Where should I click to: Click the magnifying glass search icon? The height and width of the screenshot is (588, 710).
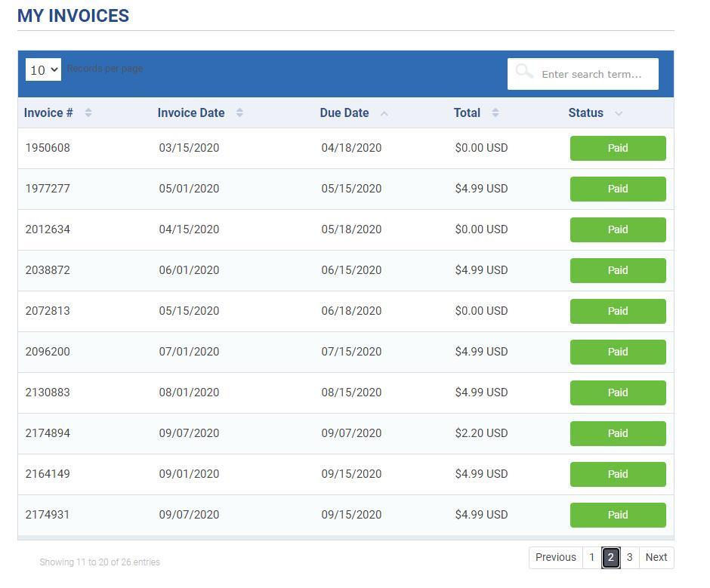pos(524,72)
